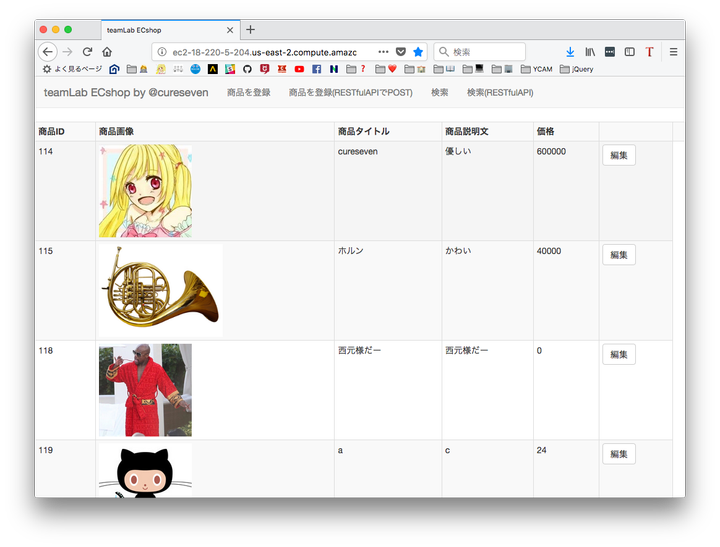Focus the 検索 browser search box
Viewport: 720px width, 547px height.
(480, 52)
